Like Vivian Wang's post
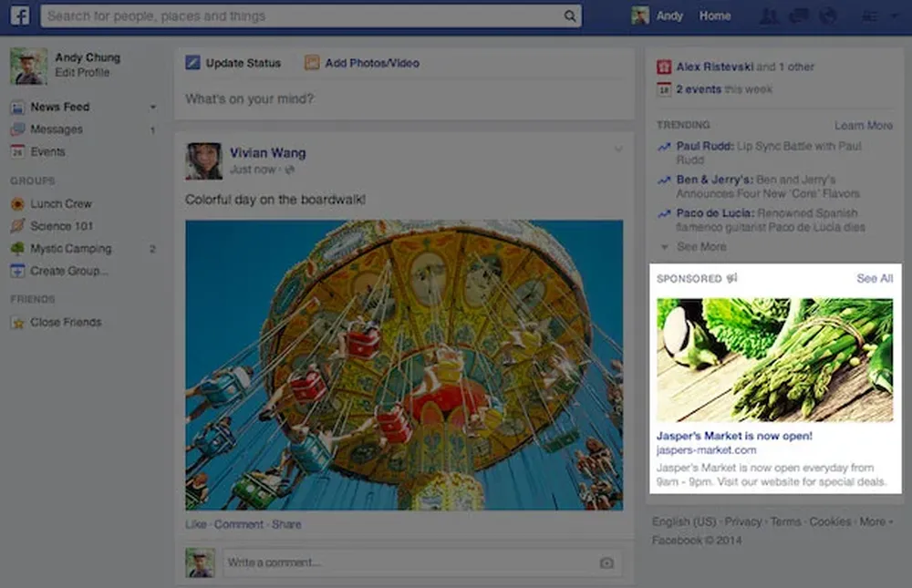 click(x=195, y=524)
